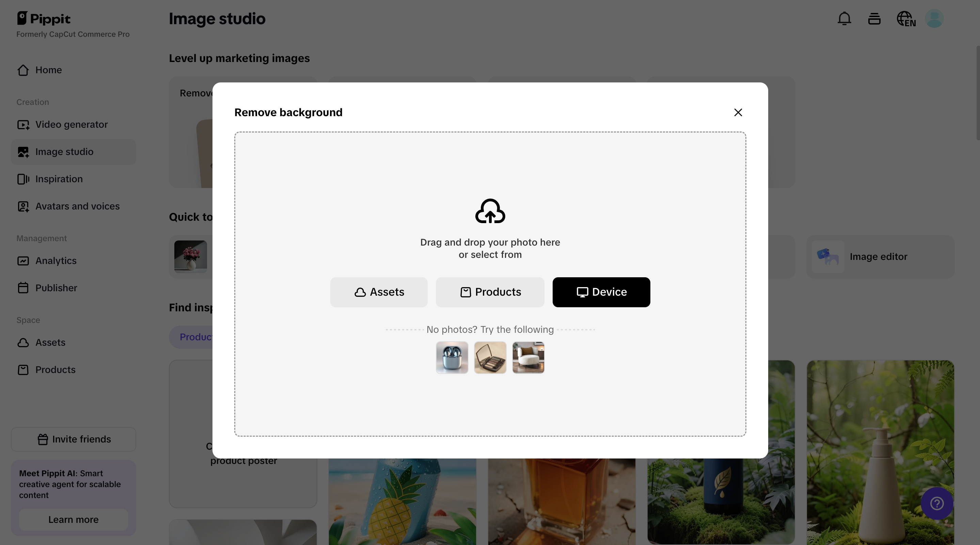Open the amber perfume bottle inspiration image
This screenshot has height=545, width=980.
[562, 502]
